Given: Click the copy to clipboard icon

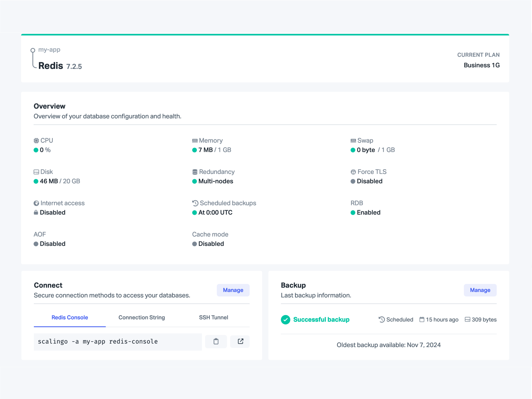Looking at the screenshot, I should pyautogui.click(x=216, y=341).
